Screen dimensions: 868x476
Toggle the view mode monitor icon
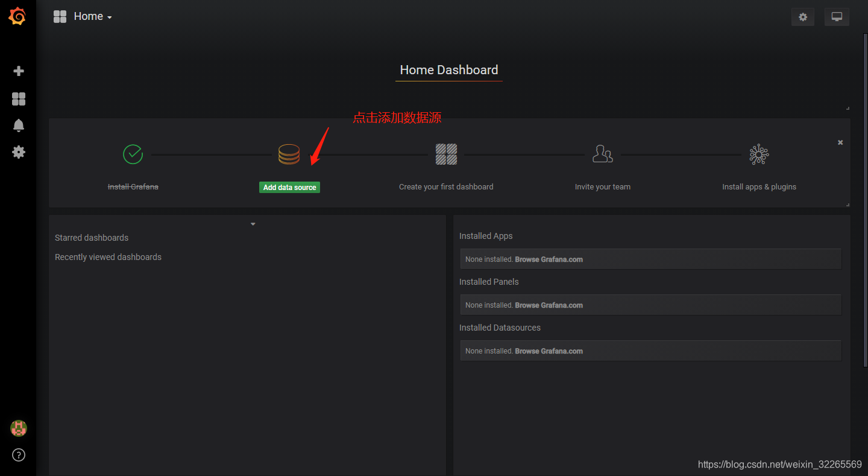point(837,17)
